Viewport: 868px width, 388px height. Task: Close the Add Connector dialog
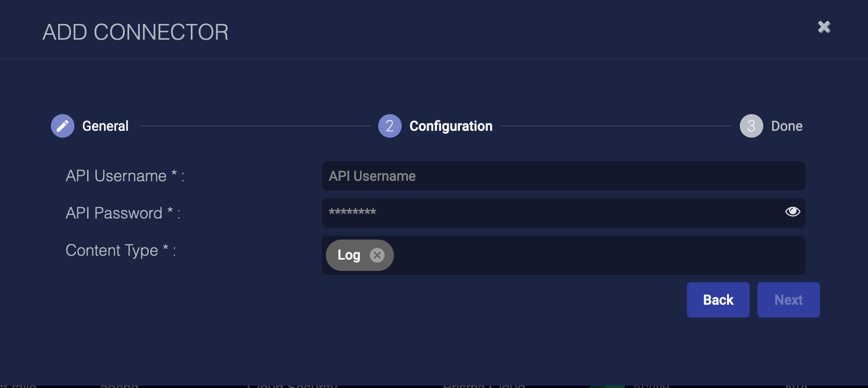coord(824,27)
